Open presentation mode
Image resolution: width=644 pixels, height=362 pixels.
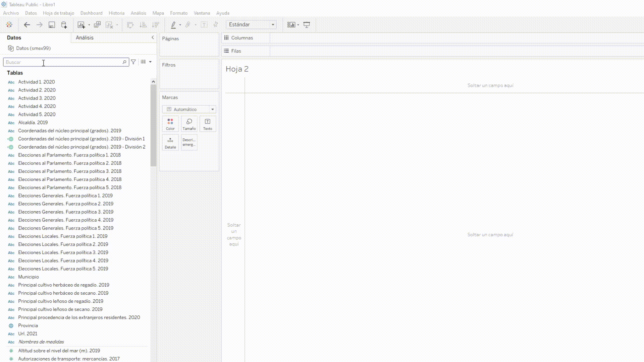tap(307, 24)
